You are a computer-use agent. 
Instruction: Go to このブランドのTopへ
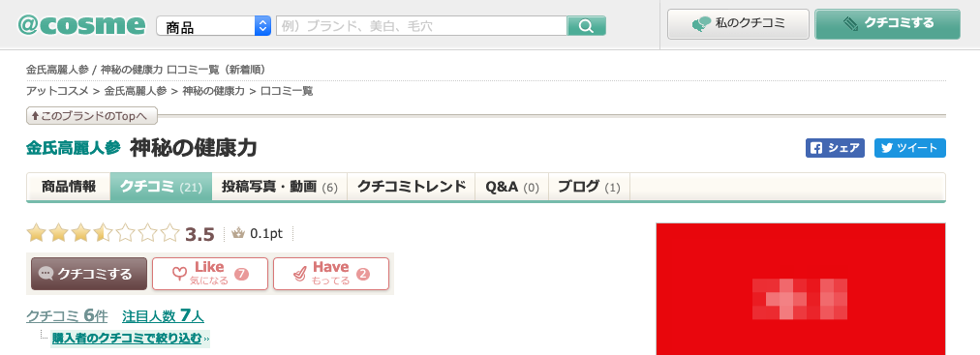92,116
